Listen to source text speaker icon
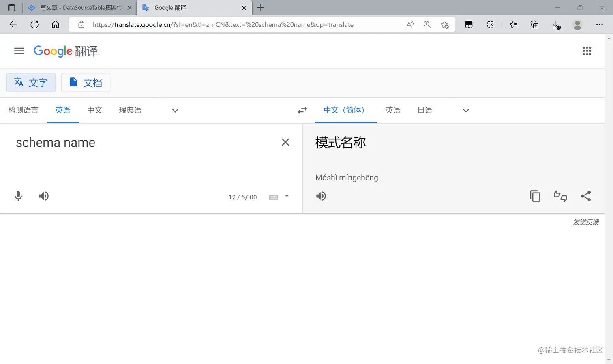Image resolution: width=613 pixels, height=364 pixels. [x=44, y=196]
